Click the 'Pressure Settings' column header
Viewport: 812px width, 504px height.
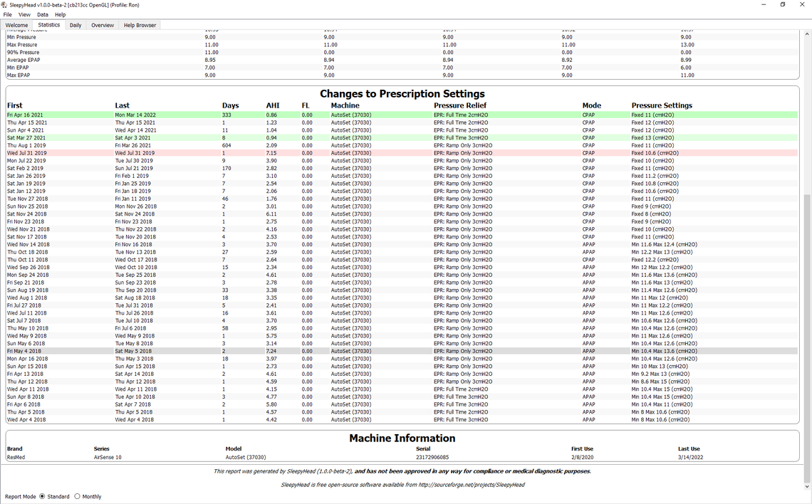click(662, 105)
